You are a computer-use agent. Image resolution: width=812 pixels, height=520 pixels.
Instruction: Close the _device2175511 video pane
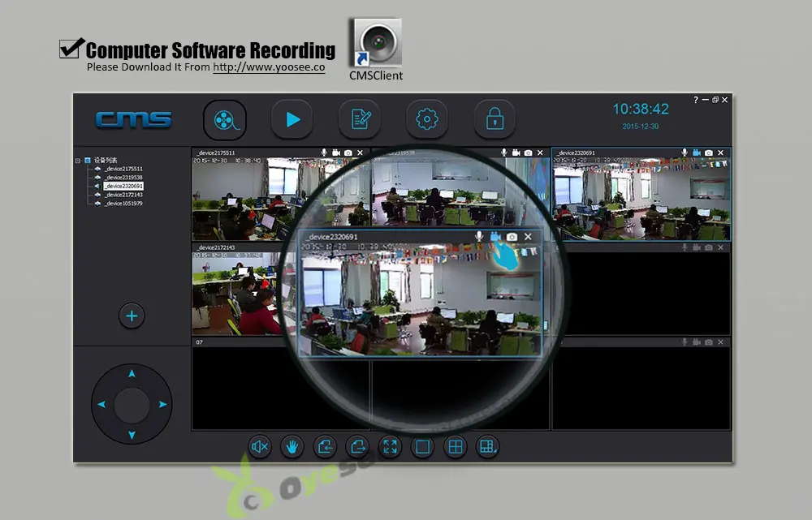click(360, 153)
